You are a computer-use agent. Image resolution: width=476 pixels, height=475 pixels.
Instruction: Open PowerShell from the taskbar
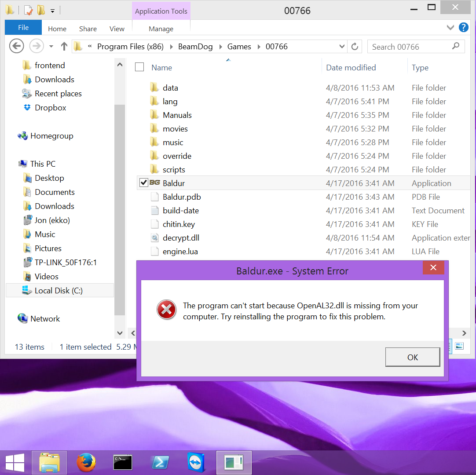pos(160,463)
